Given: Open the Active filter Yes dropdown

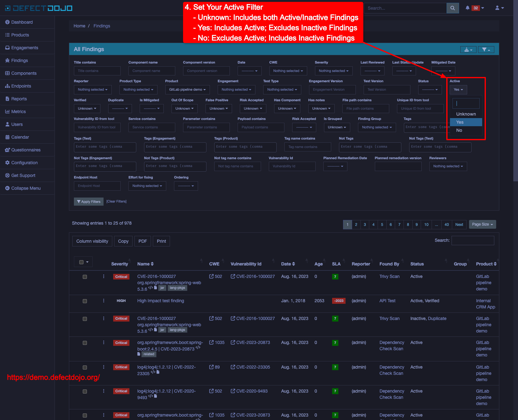Looking at the screenshot, I should tap(458, 90).
